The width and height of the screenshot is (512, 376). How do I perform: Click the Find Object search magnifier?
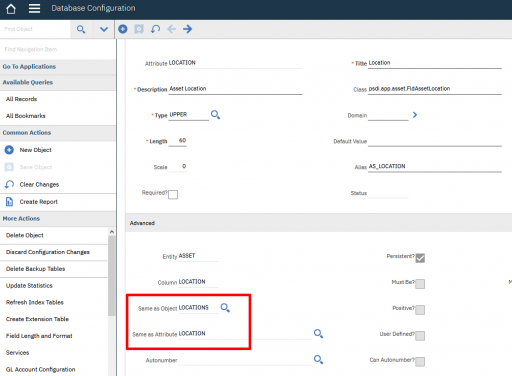[81, 29]
